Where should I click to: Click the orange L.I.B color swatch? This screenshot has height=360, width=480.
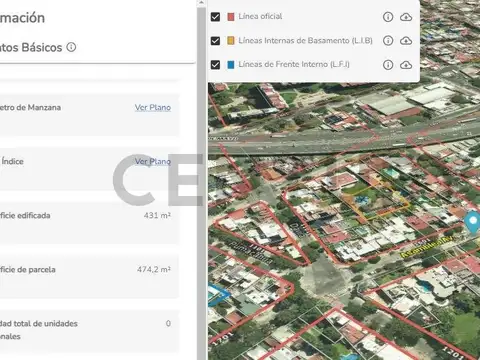[231, 41]
